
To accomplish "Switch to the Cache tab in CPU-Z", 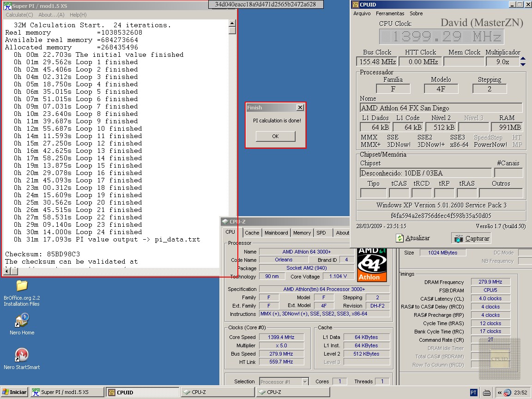I will click(252, 233).
